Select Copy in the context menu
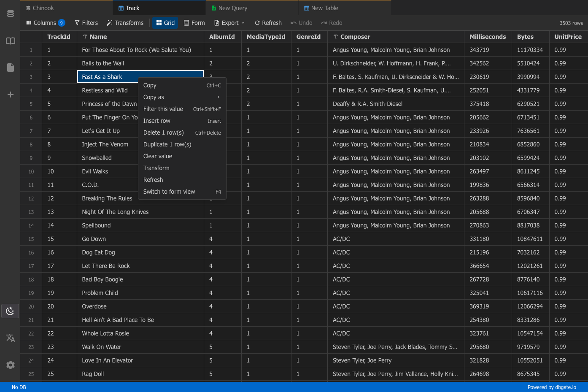 pyautogui.click(x=182, y=85)
